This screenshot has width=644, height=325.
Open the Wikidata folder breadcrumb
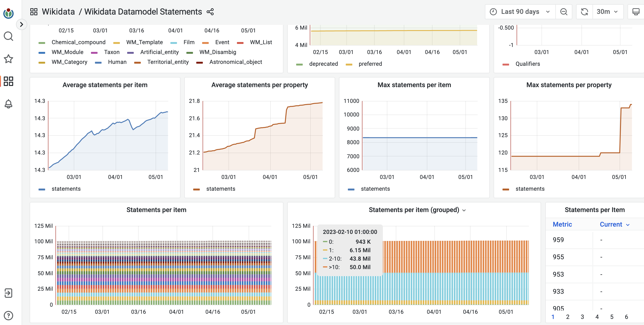coord(58,12)
